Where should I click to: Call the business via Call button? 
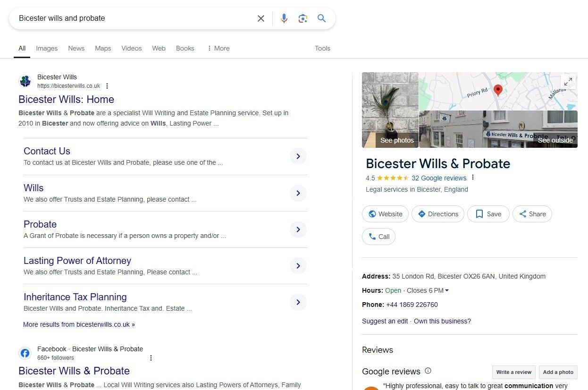(x=378, y=237)
